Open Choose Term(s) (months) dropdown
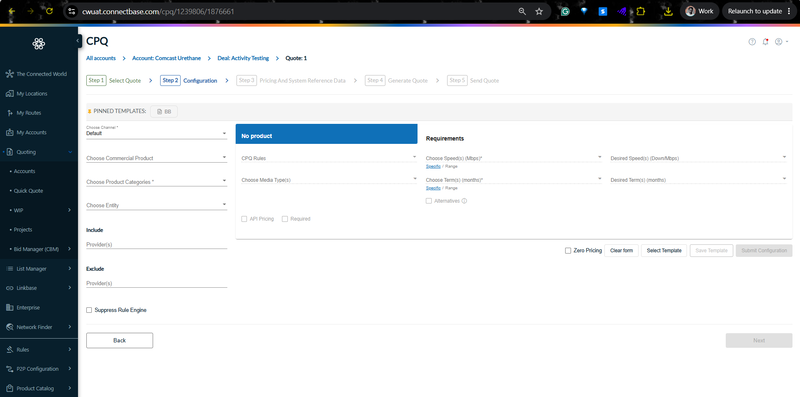Image resolution: width=800 pixels, height=397 pixels. click(514, 180)
